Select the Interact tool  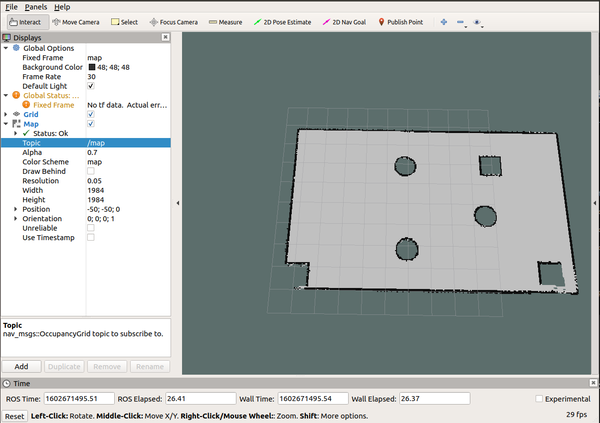pos(27,21)
